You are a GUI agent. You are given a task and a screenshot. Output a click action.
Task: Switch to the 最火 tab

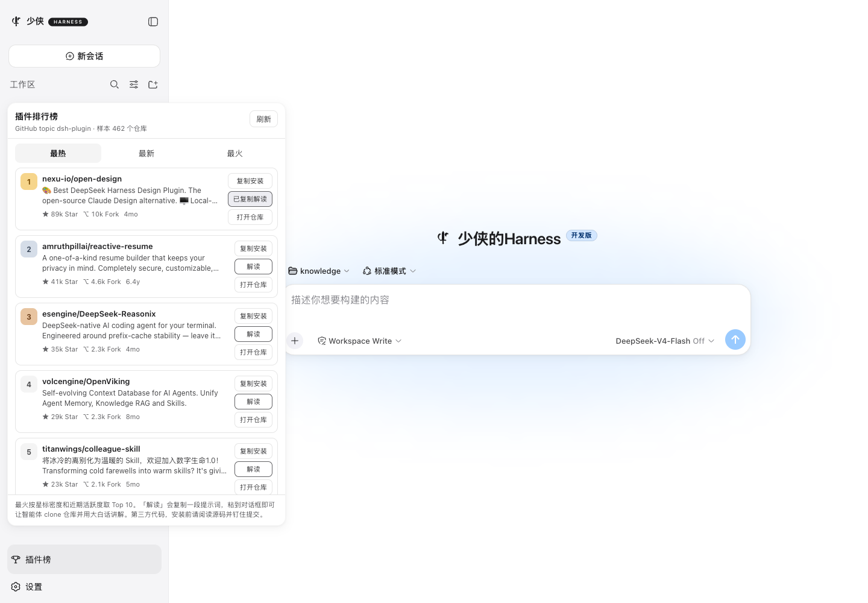click(234, 153)
